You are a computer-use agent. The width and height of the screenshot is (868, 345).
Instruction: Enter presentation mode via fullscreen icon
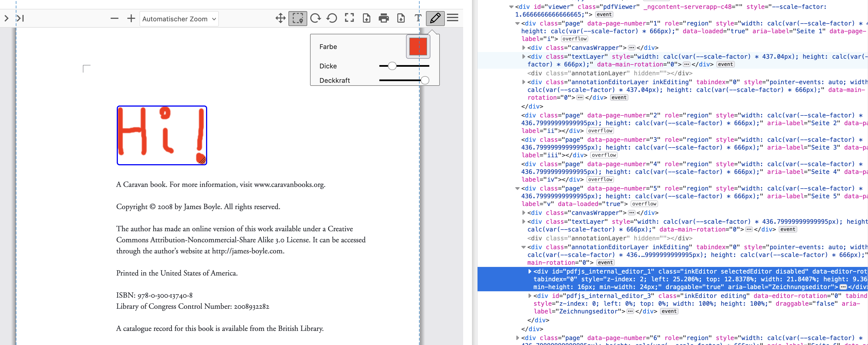[349, 19]
